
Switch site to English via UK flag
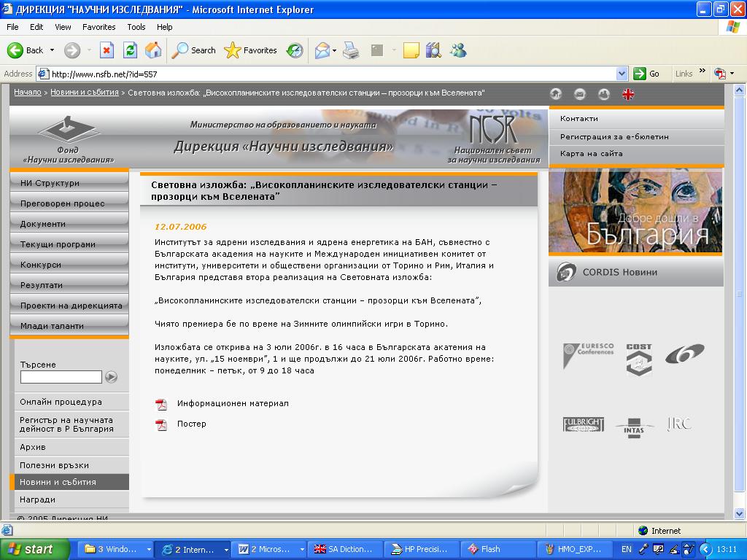628,94
